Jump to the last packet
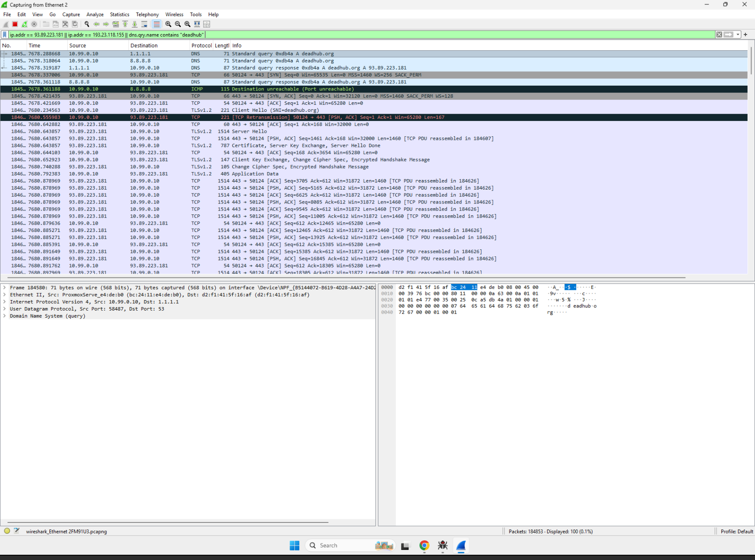 coord(135,24)
